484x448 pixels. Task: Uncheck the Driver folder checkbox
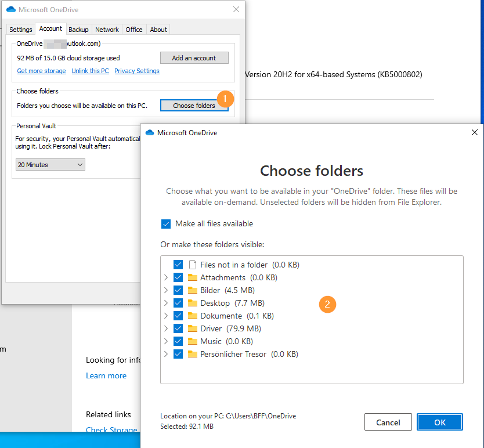pyautogui.click(x=178, y=328)
